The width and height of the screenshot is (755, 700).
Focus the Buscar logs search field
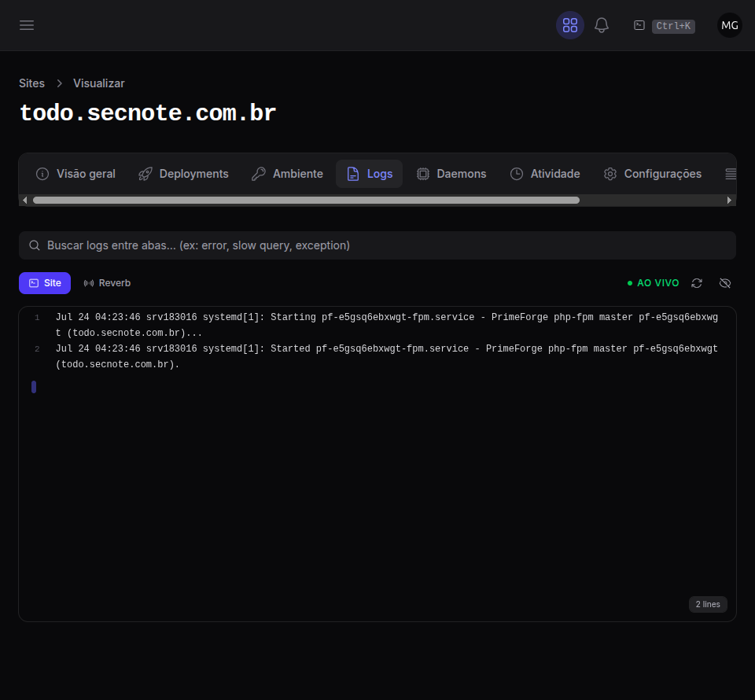click(377, 245)
